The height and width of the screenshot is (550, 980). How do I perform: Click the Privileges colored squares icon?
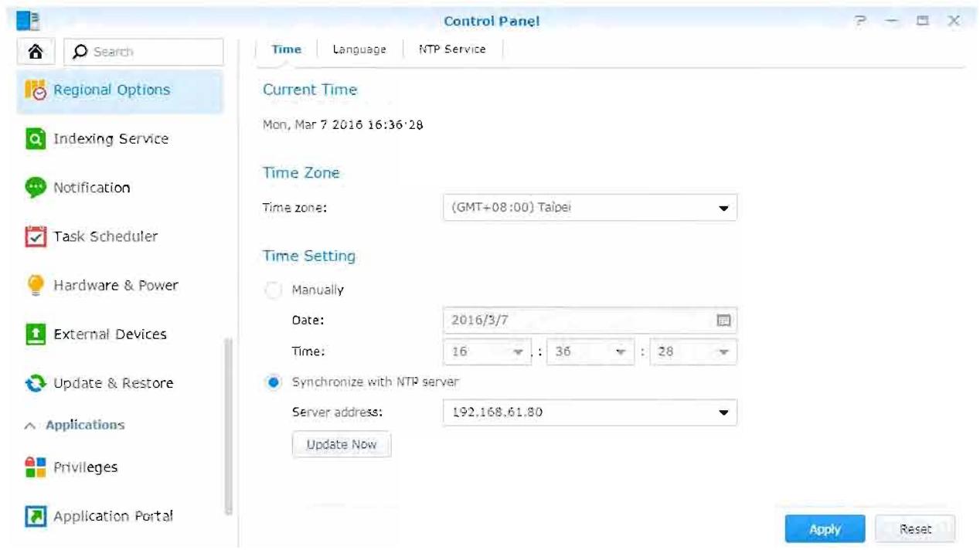[x=36, y=467]
